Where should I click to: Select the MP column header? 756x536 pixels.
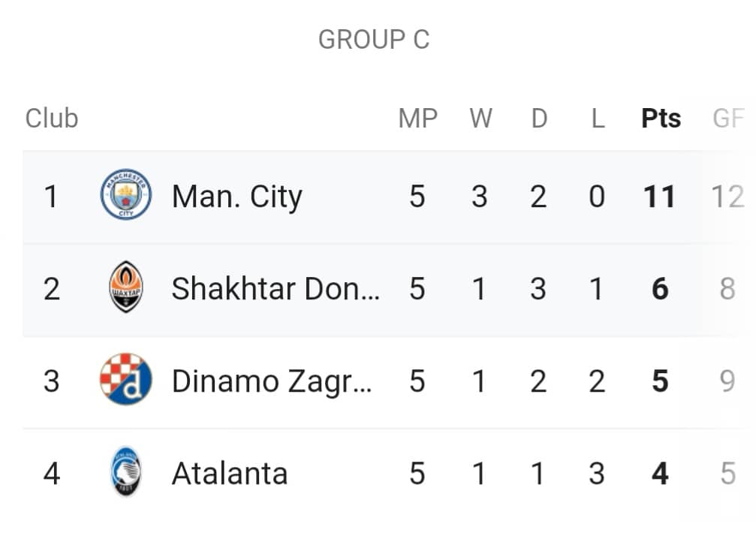tap(418, 118)
